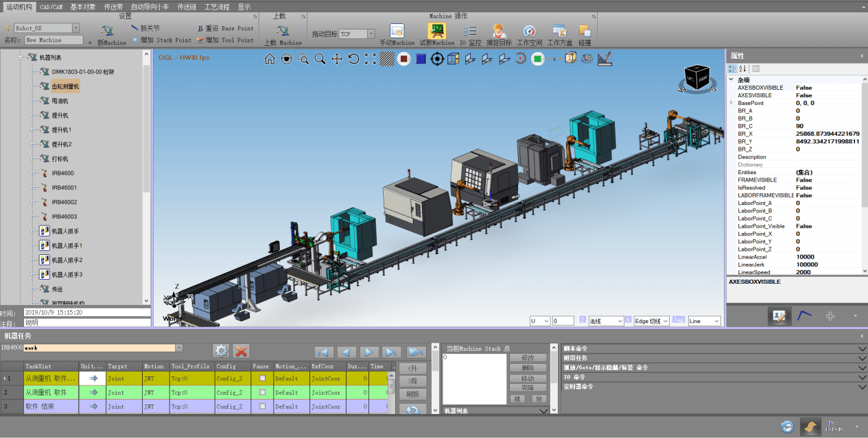Screen dimensions: 868x438
Task: Click the home view icon in viewport
Action: (270, 60)
